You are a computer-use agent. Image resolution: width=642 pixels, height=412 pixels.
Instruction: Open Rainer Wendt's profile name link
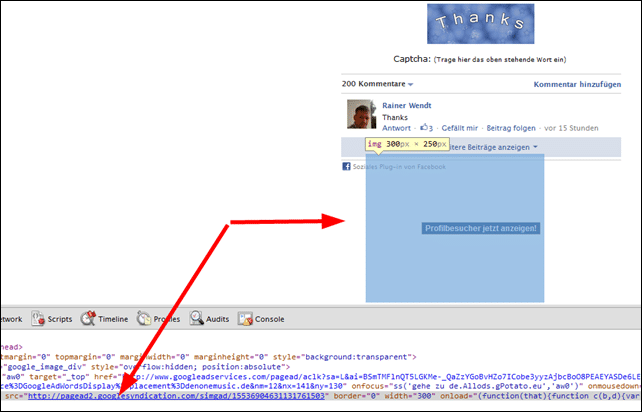point(407,106)
